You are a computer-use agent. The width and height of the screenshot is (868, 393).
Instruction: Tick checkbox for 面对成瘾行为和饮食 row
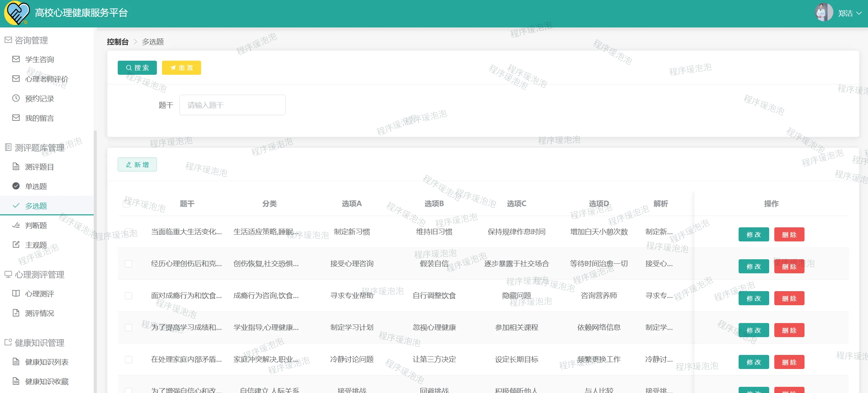click(x=128, y=296)
